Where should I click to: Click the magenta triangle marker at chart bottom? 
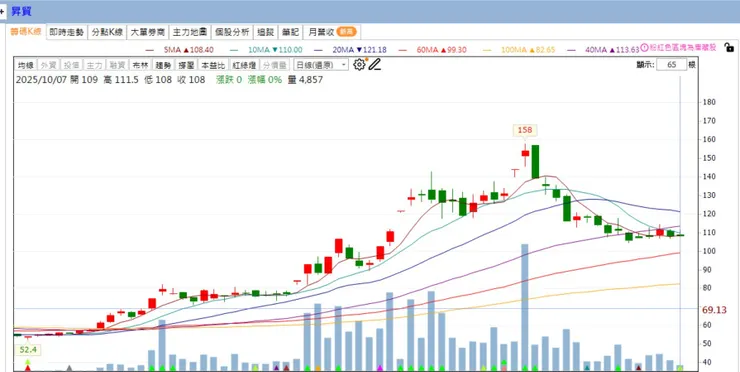pyautogui.click(x=380, y=368)
